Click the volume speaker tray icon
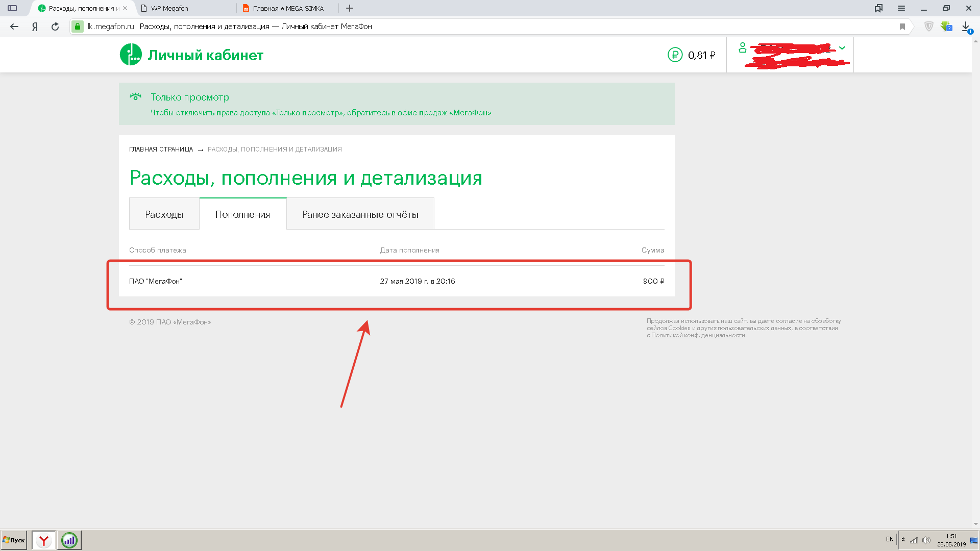This screenshot has width=980, height=551. [x=926, y=540]
